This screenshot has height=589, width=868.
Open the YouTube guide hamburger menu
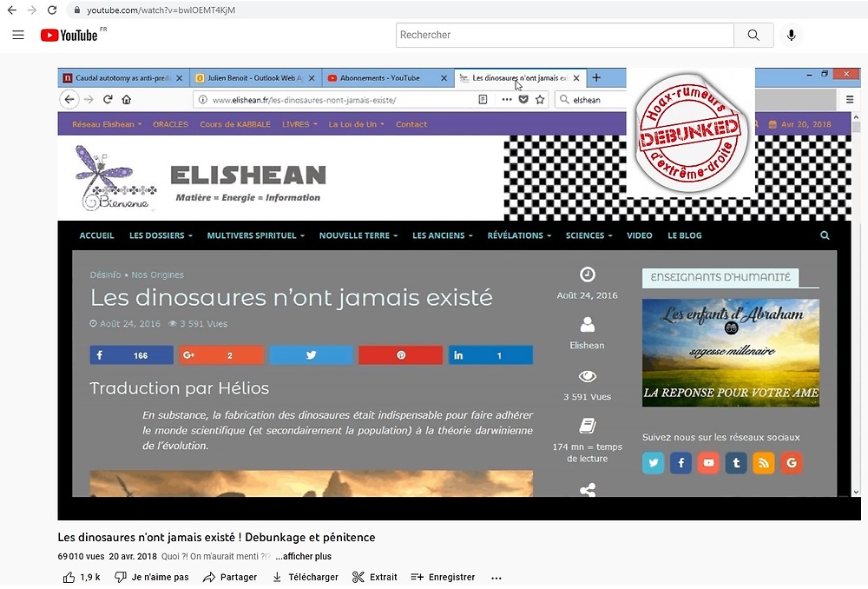click(x=18, y=35)
